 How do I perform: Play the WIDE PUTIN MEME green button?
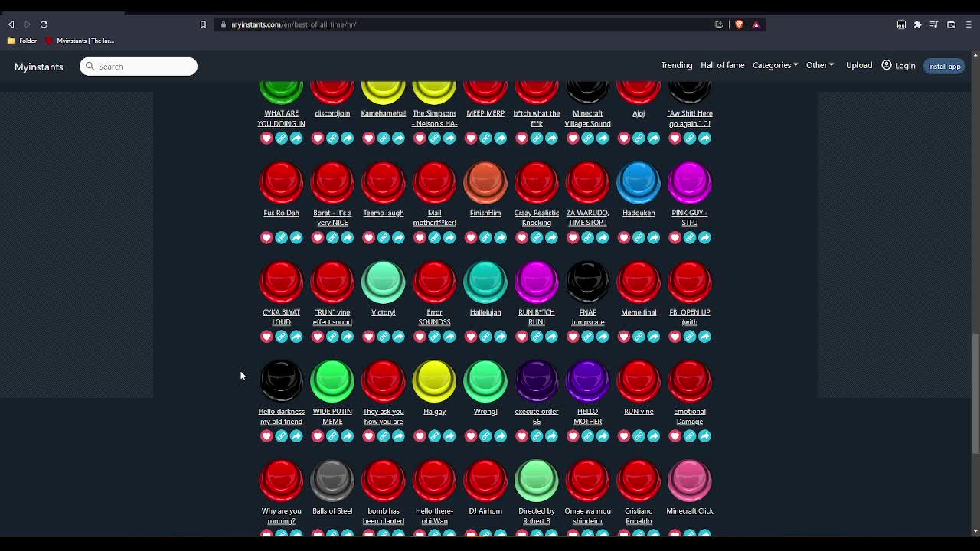332,382
